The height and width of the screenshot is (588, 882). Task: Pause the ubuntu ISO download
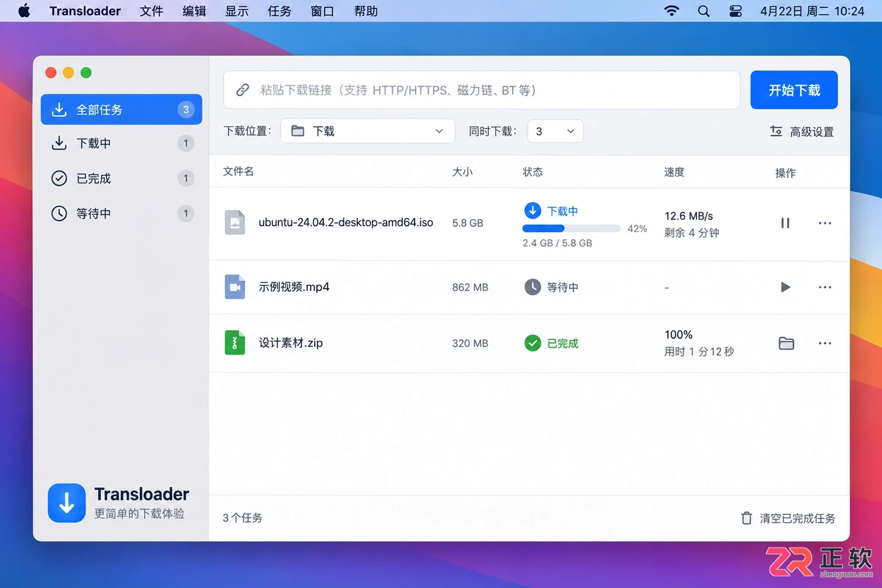point(785,223)
